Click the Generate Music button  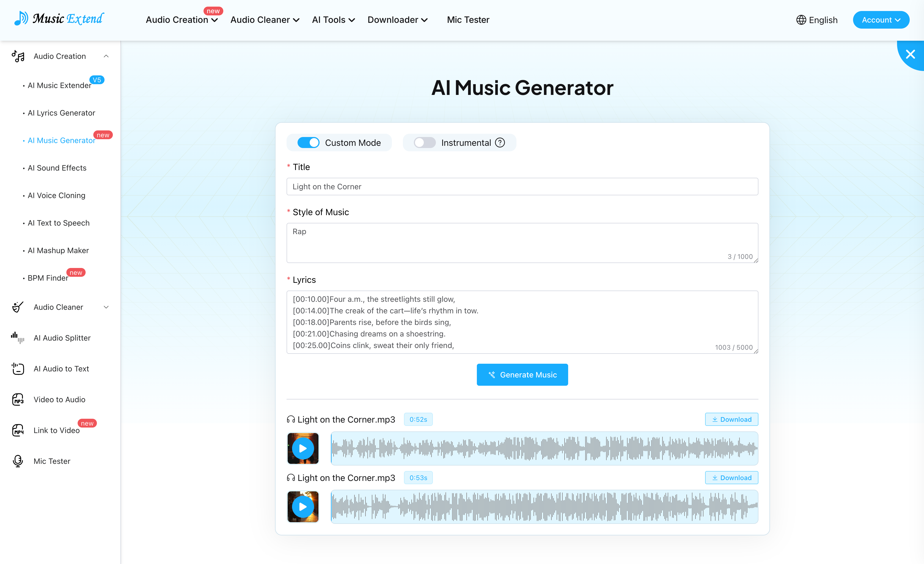tap(522, 374)
